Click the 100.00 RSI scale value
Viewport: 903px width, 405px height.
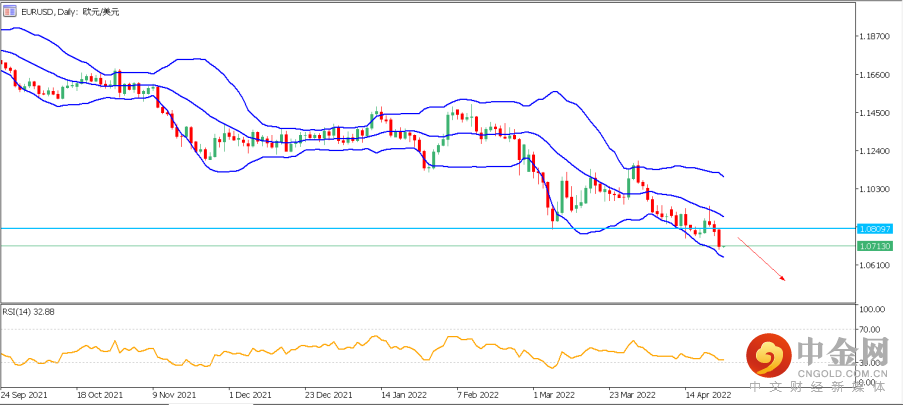pyautogui.click(x=871, y=309)
